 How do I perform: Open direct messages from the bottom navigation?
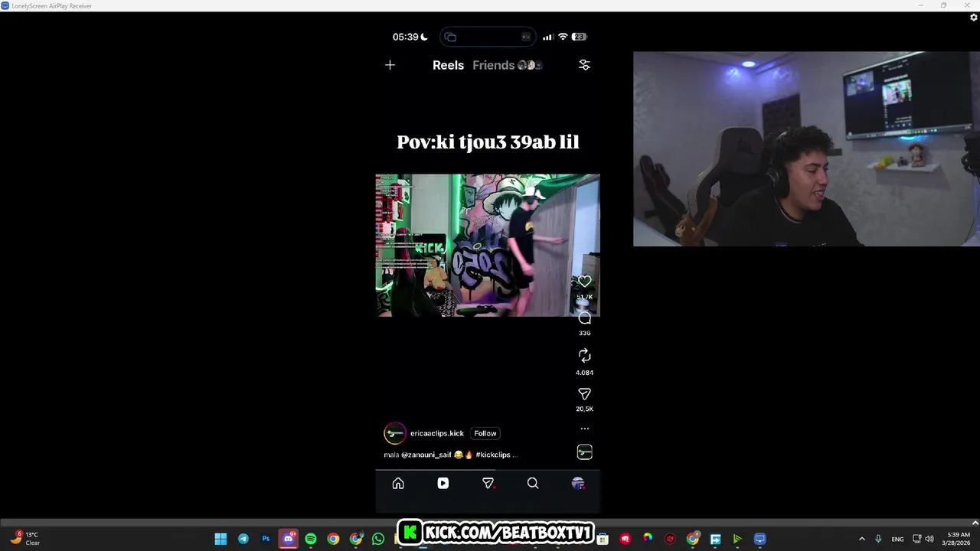click(488, 483)
